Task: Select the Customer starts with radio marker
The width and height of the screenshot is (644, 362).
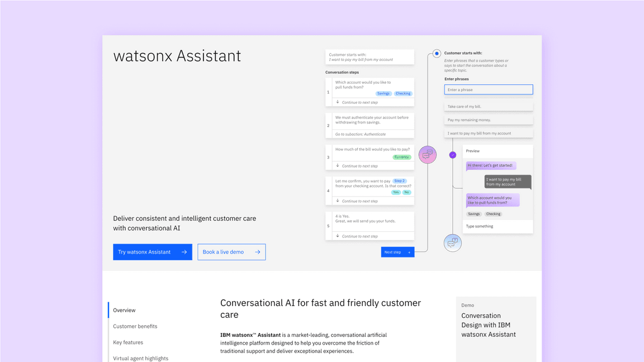Action: pos(437,54)
